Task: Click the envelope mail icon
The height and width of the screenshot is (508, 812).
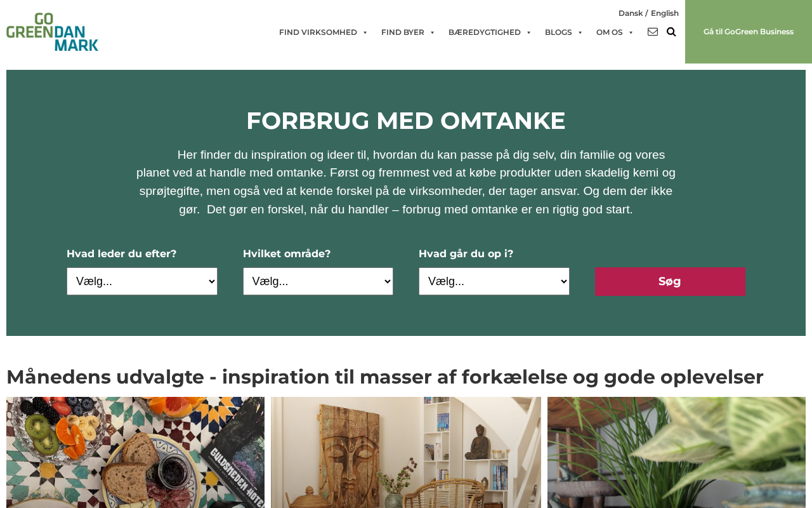Action: 653,32
